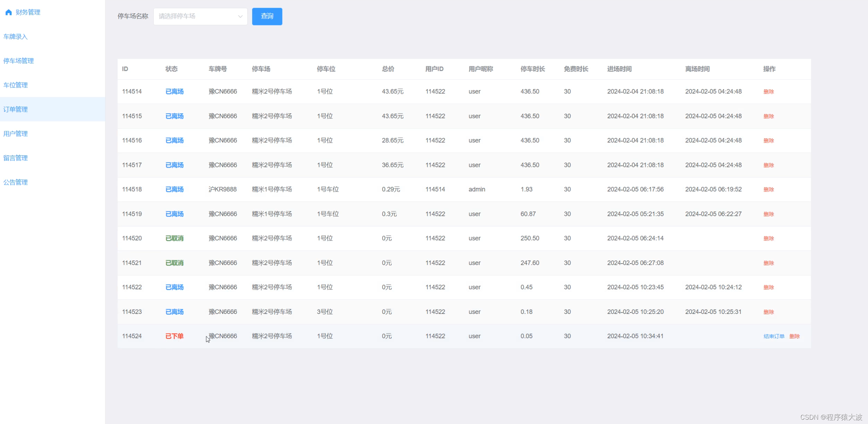Click the 操作 column header
This screenshot has width=868, height=424.
coord(769,69)
